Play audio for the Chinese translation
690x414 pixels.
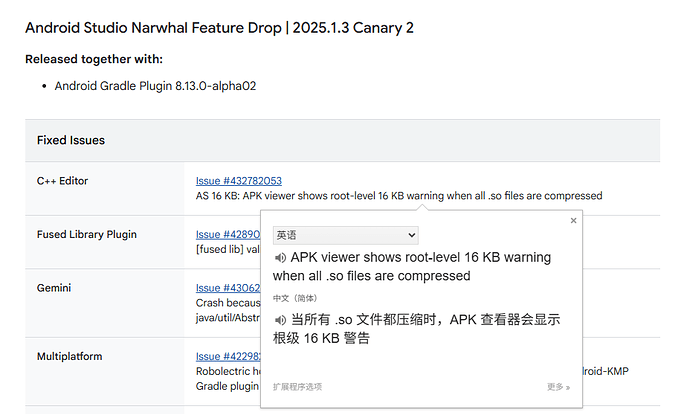click(280, 320)
